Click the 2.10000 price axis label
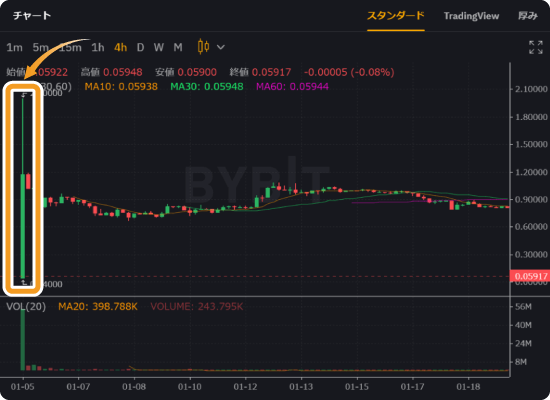 pyautogui.click(x=531, y=89)
